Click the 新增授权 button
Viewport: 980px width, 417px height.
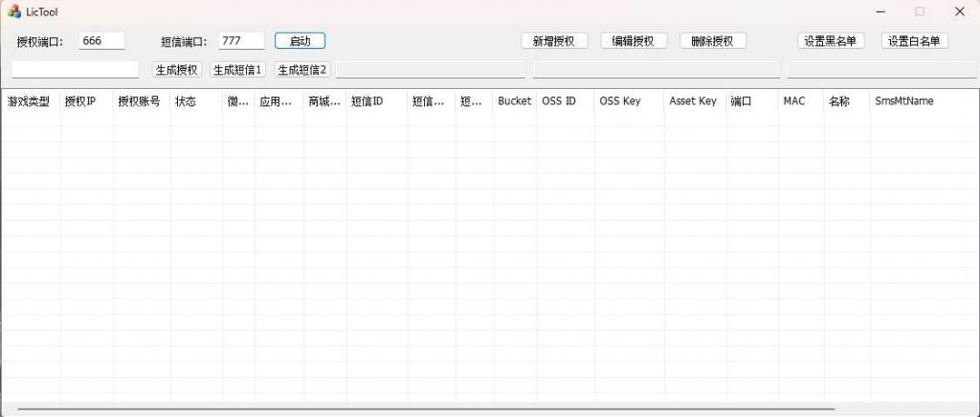tap(554, 41)
